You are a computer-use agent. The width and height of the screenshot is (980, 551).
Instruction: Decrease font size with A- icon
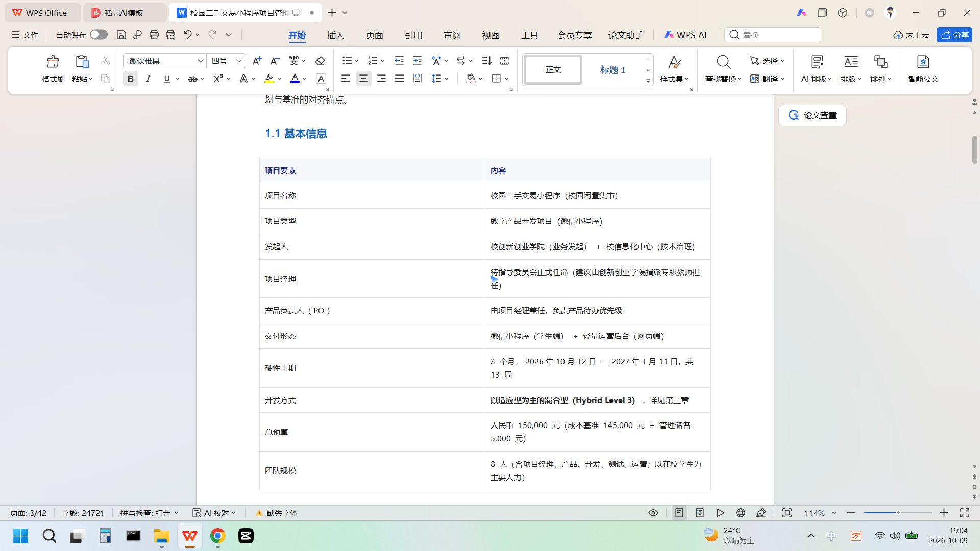[275, 61]
